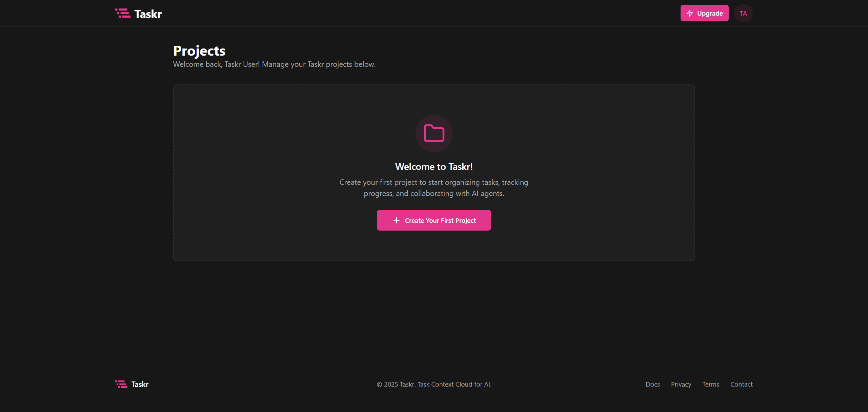This screenshot has height=412, width=868.
Task: Click the footer Taskr logo icon
Action: pyautogui.click(x=121, y=384)
